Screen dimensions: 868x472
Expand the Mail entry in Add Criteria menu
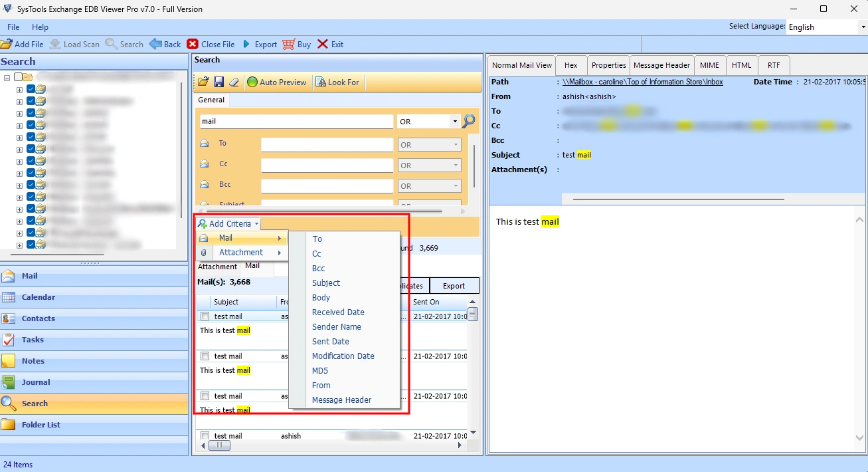point(242,238)
